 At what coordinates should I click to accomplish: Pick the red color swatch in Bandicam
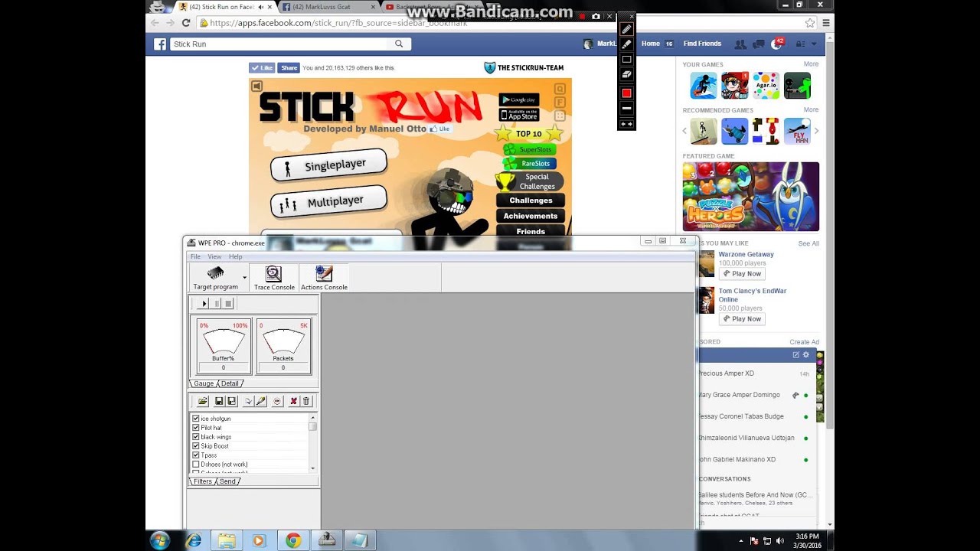[626, 93]
